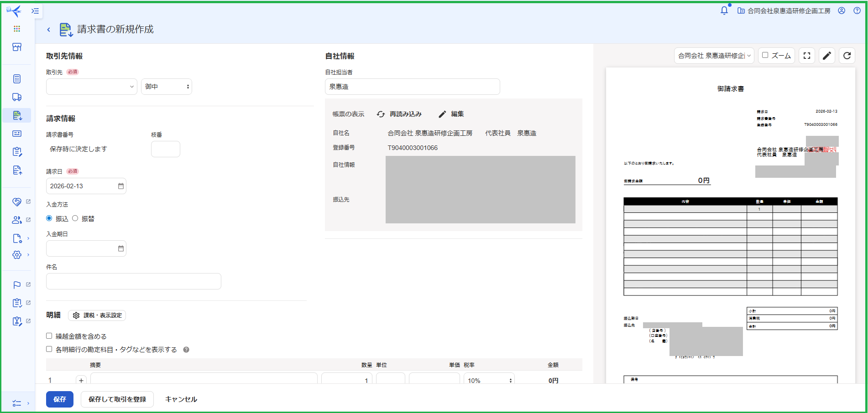
Task: Enable the ズーム checkbox
Action: [765, 55]
